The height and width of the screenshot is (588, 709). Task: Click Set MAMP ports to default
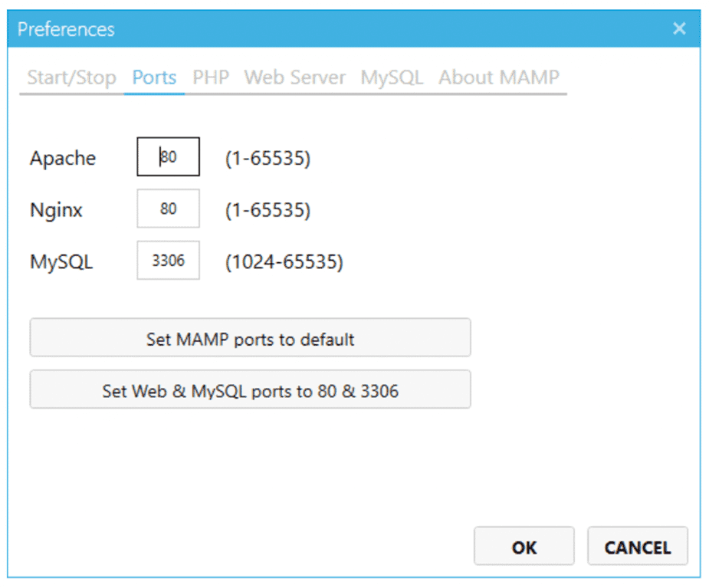[250, 337]
